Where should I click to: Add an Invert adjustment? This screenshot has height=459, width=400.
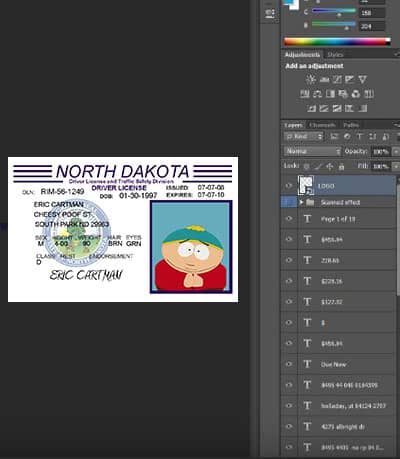click(x=311, y=108)
